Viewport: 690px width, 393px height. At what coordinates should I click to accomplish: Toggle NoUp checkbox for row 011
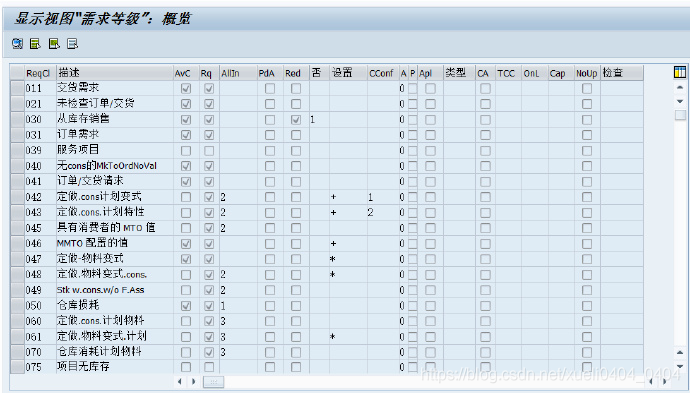pos(587,88)
